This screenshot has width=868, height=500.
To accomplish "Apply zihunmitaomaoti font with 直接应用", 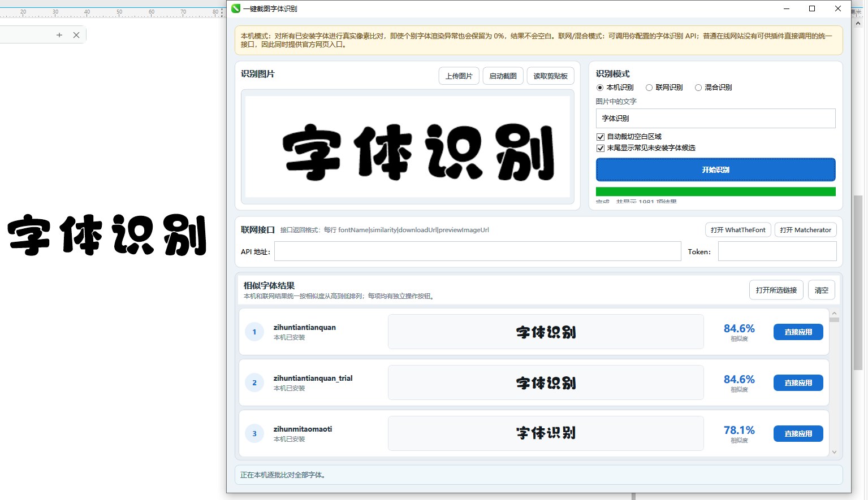I will coord(798,434).
